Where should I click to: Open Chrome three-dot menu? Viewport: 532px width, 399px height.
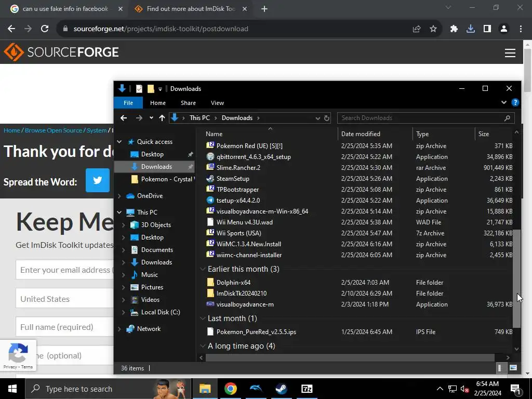click(x=521, y=29)
